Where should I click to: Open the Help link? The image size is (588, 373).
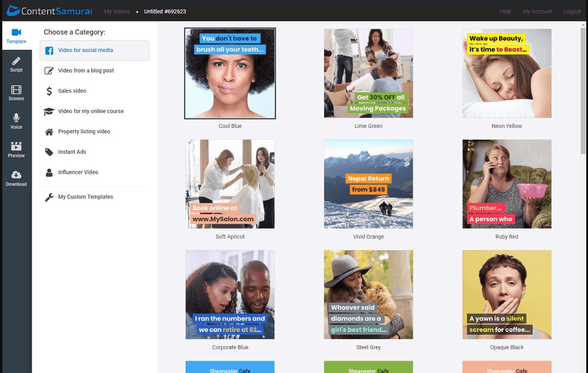tap(505, 11)
